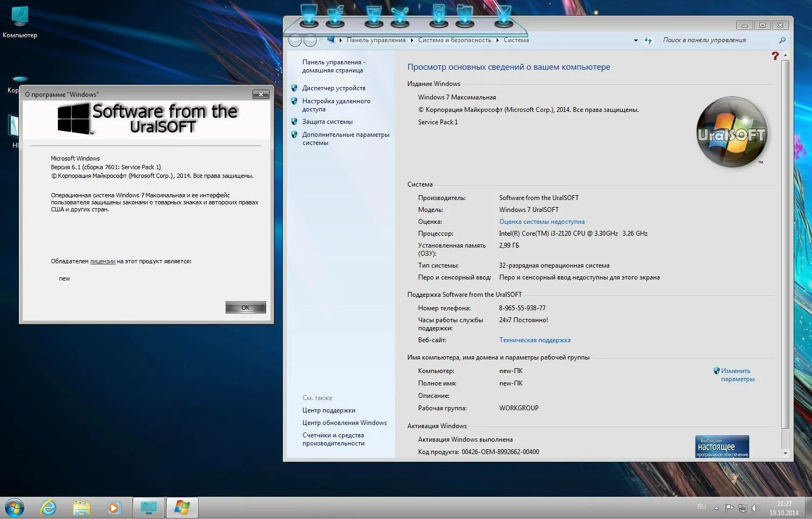Expand the arrow before Панель управления breadcrumb
This screenshot has height=519, width=812.
coord(341,40)
